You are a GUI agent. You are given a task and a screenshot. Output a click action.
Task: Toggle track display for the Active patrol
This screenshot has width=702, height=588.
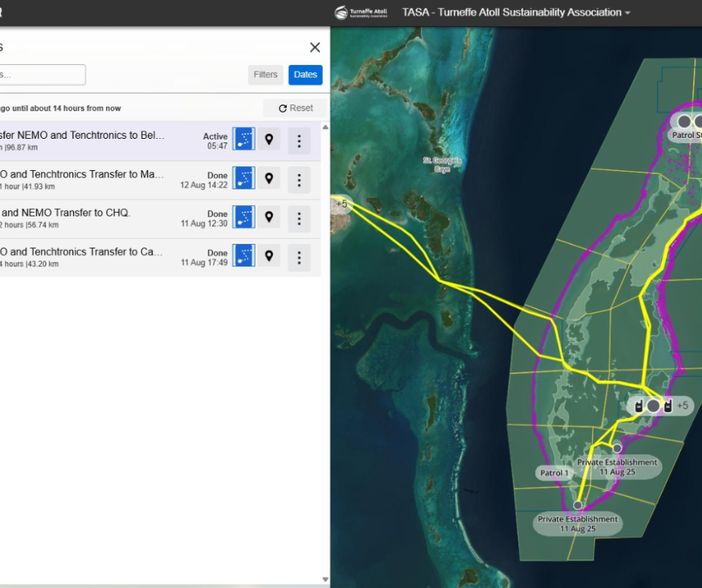click(x=243, y=139)
